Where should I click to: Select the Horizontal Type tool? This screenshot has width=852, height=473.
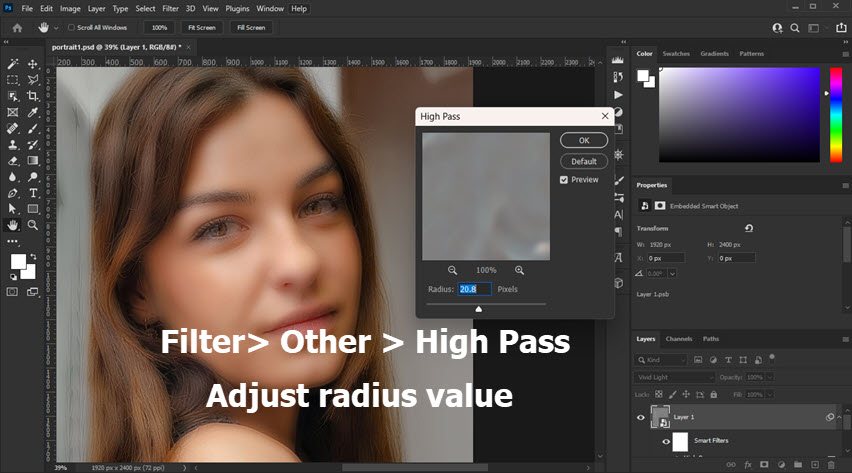tap(33, 193)
